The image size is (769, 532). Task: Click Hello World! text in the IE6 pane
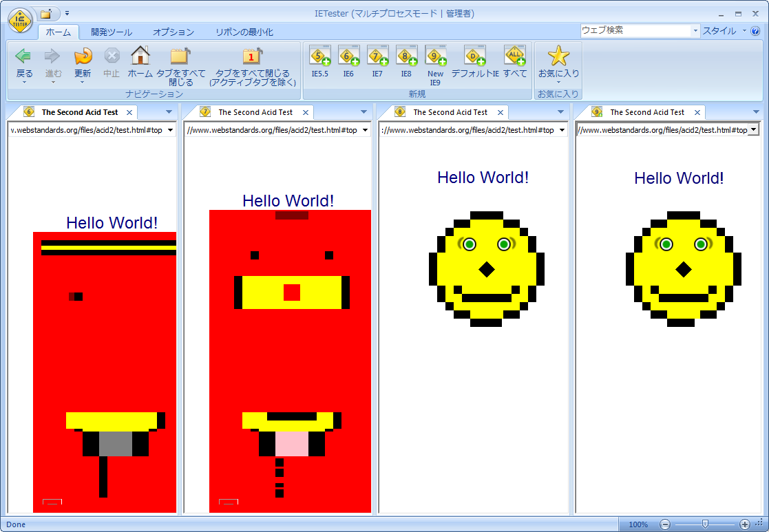tap(112, 222)
